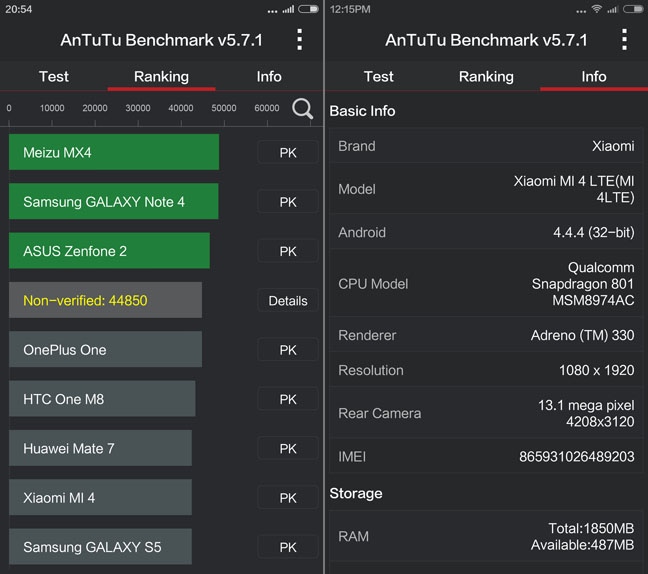Tap the Resolution row showing 1080 x 1920
The image size is (648, 574).
tap(486, 370)
